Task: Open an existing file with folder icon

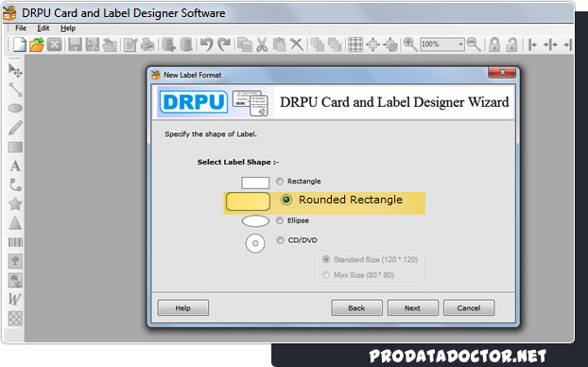Action: tap(37, 44)
